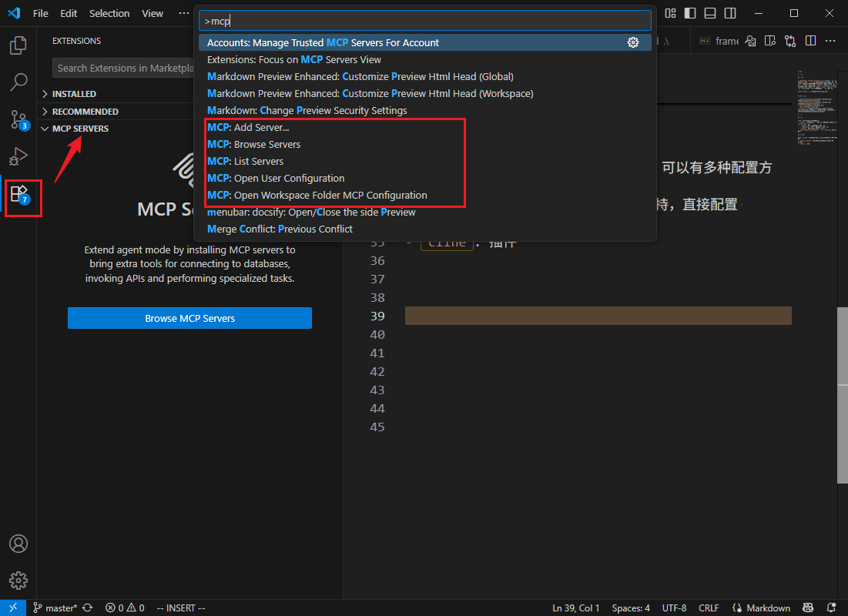Toggle Primary Side Bar visibility

pos(690,13)
